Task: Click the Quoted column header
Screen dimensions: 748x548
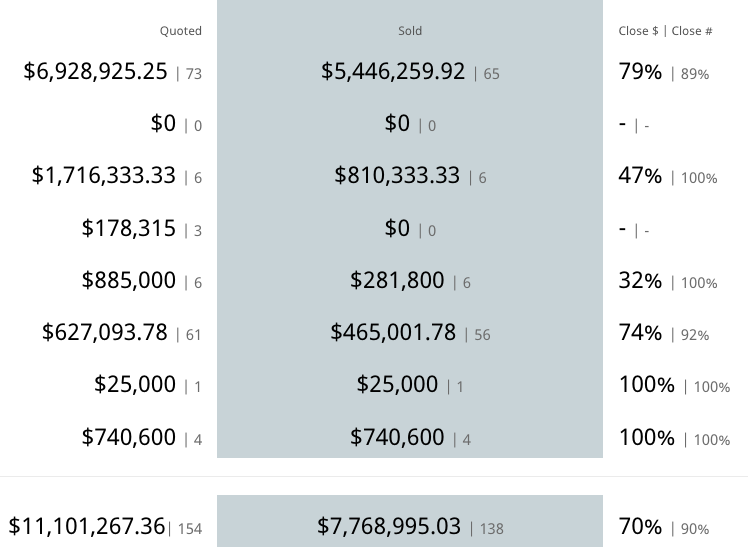Action: pos(180,31)
